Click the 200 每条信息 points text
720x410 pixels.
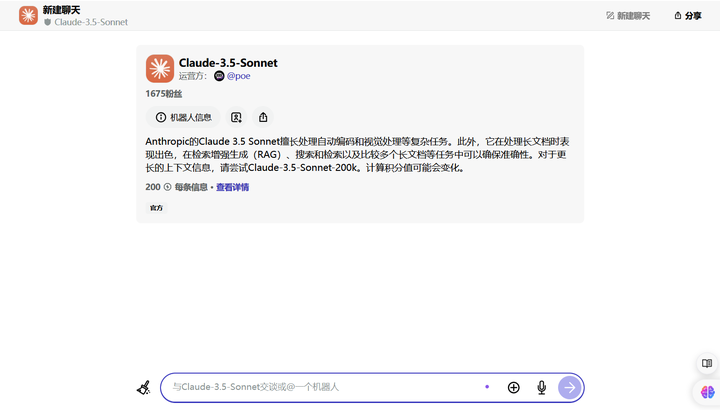click(x=177, y=187)
